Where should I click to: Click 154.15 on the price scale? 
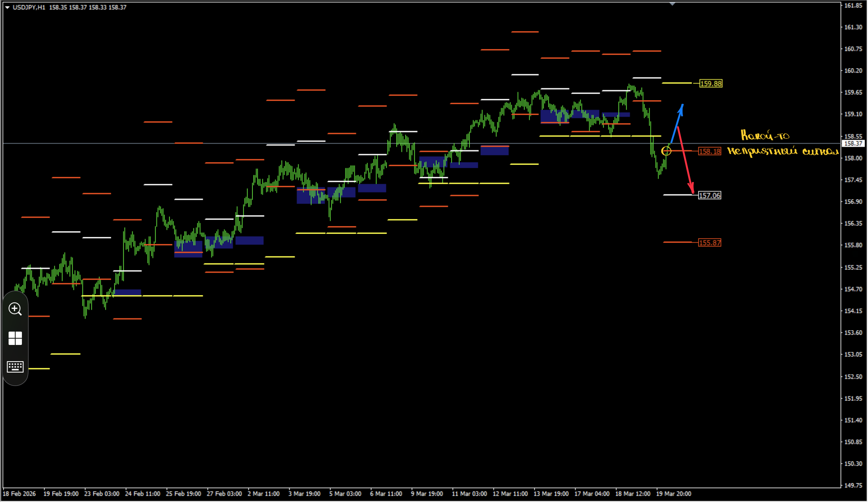pyautogui.click(x=853, y=311)
